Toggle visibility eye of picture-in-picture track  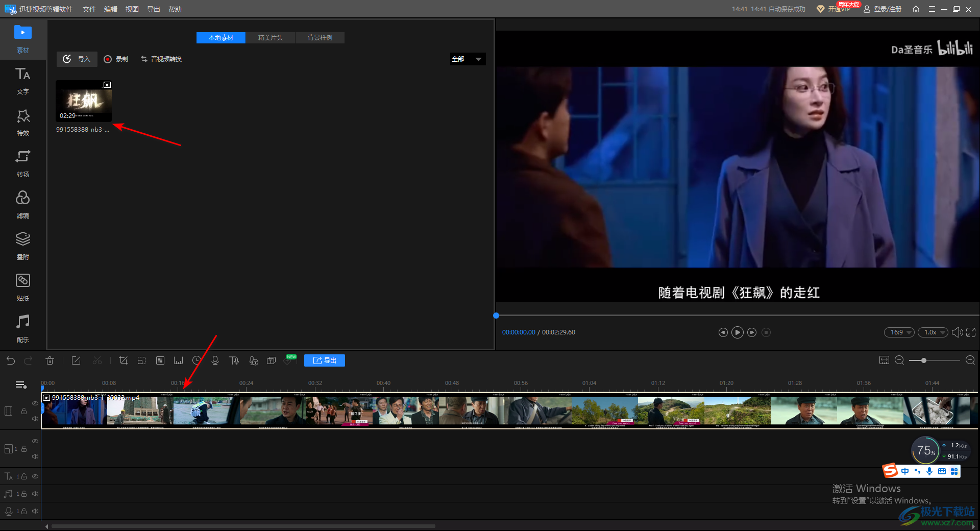tap(35, 441)
